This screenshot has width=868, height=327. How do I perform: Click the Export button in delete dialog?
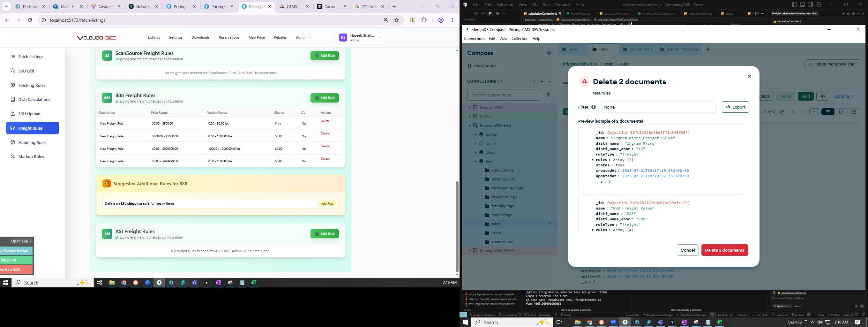(x=735, y=107)
